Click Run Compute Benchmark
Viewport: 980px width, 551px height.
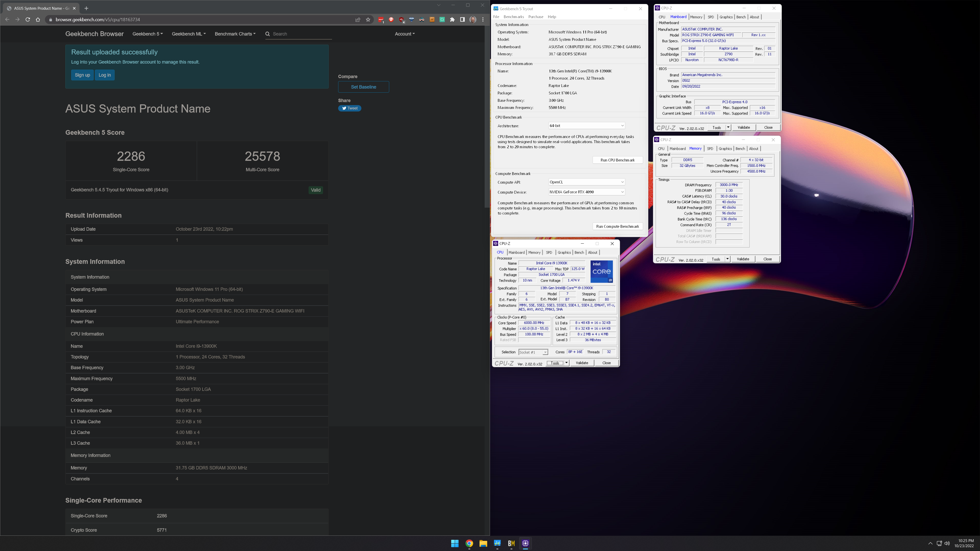tap(617, 226)
